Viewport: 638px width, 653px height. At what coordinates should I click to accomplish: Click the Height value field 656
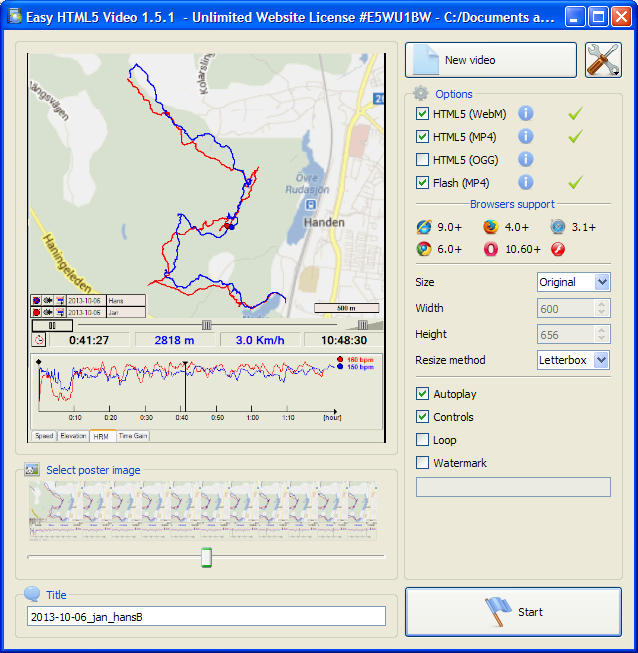click(566, 334)
